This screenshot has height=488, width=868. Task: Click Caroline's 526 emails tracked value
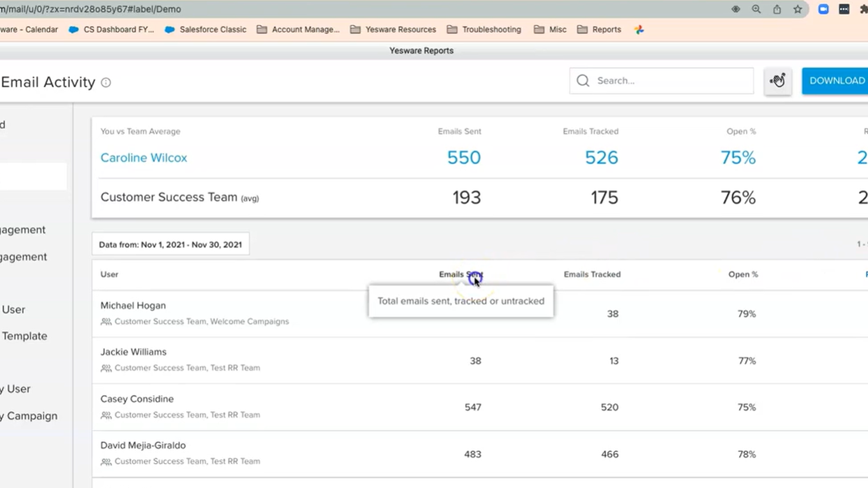pos(601,158)
